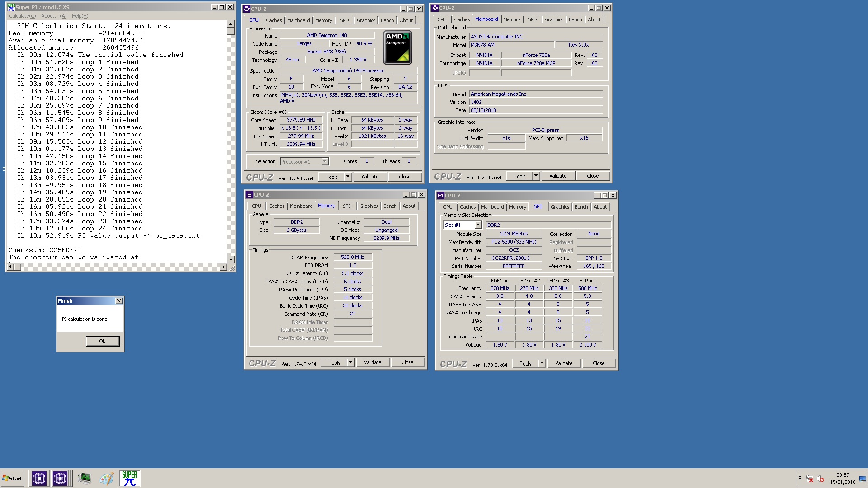Open Graphics tab in Mainboard window

click(554, 19)
